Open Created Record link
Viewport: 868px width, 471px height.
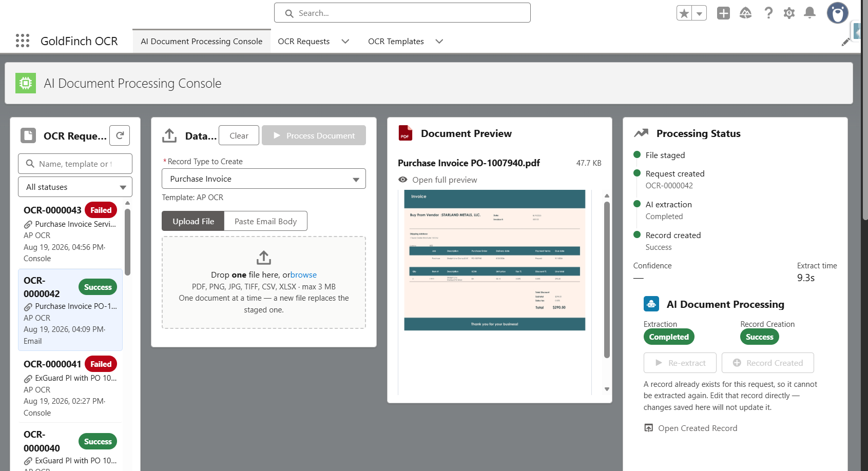(x=698, y=428)
